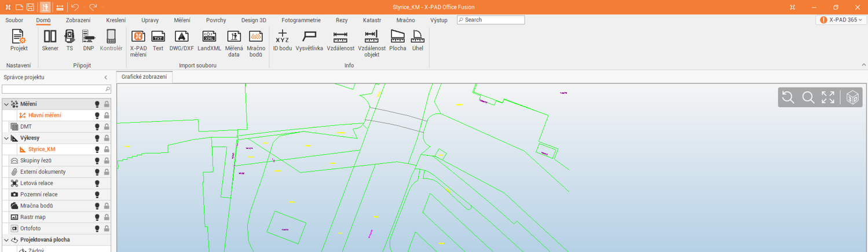Select the Vysvětlivka tool
The image size is (868, 252).
coord(309,40)
